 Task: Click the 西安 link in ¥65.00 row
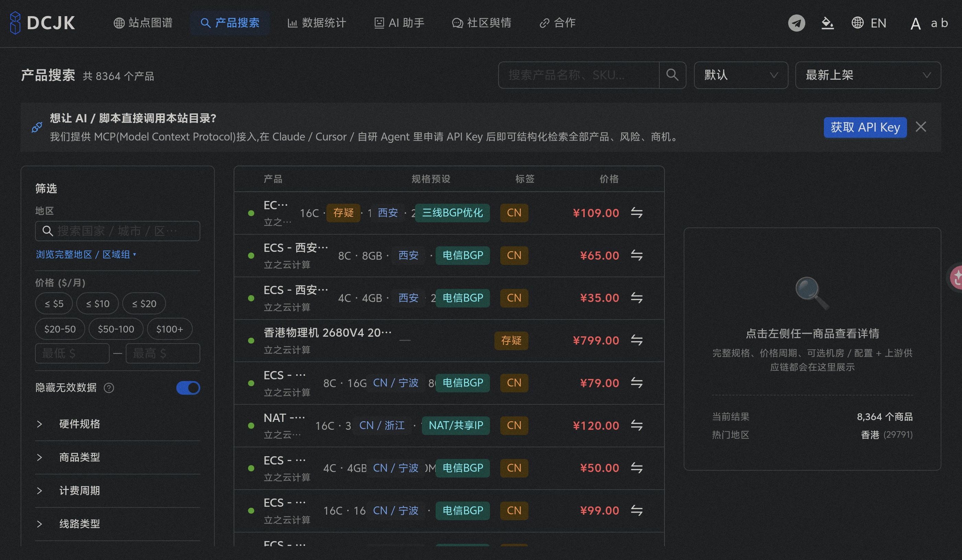coord(409,255)
